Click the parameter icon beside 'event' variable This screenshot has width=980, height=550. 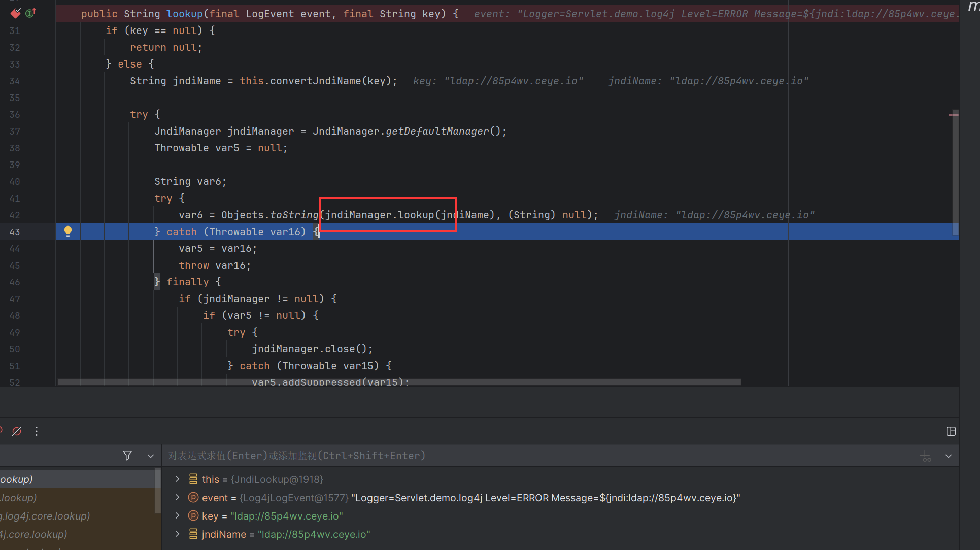click(x=193, y=497)
